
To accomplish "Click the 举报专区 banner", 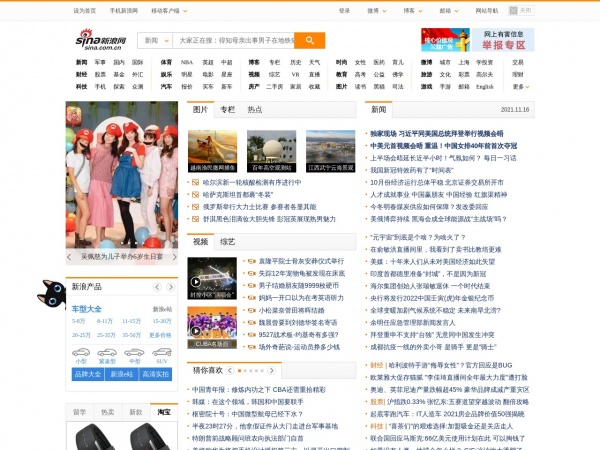I will 503,40.
